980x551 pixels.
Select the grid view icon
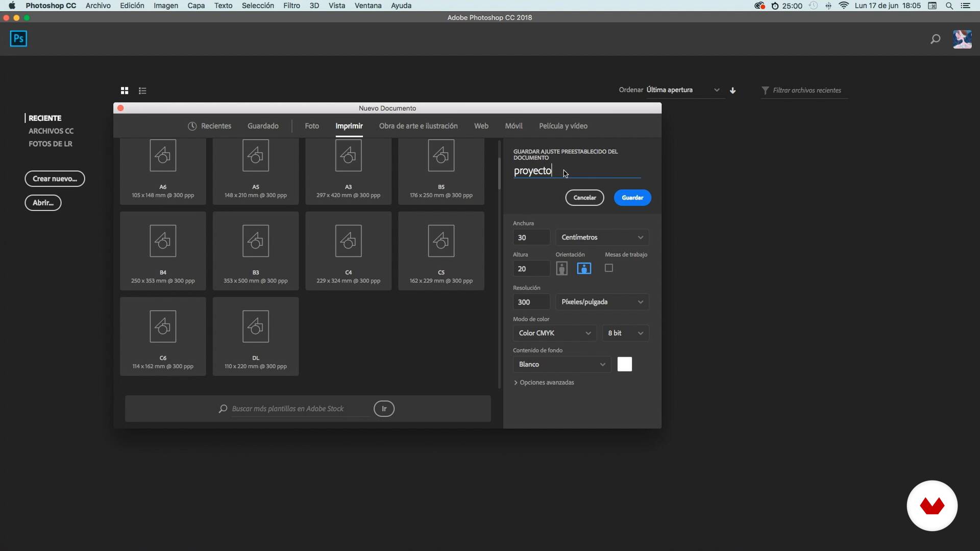124,90
